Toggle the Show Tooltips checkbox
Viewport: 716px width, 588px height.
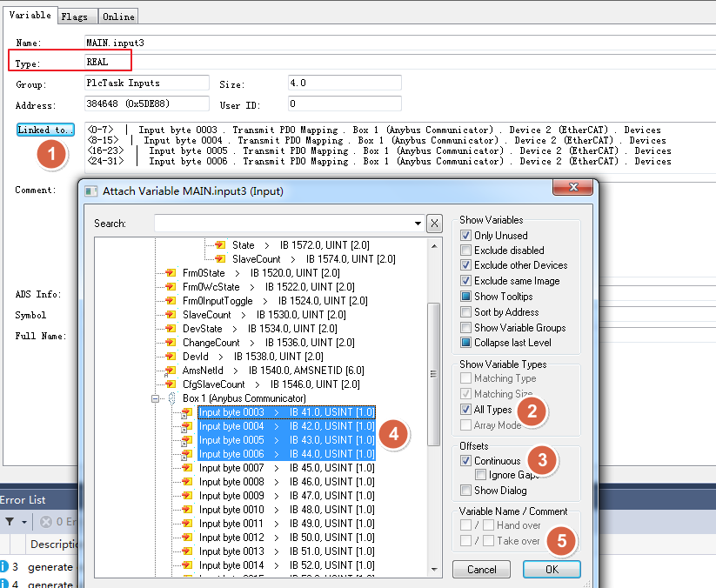click(465, 297)
